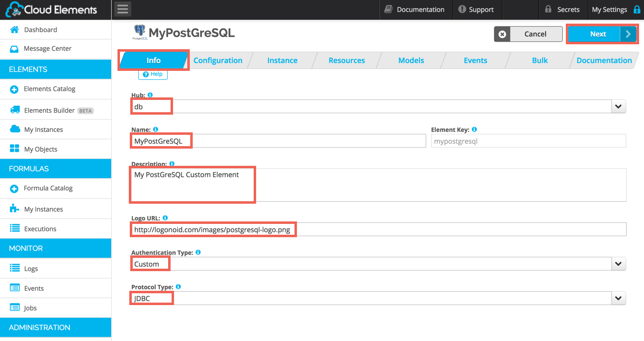644x341 pixels.
Task: Click the Protocol Type box showing JDBC
Action: [379, 298]
